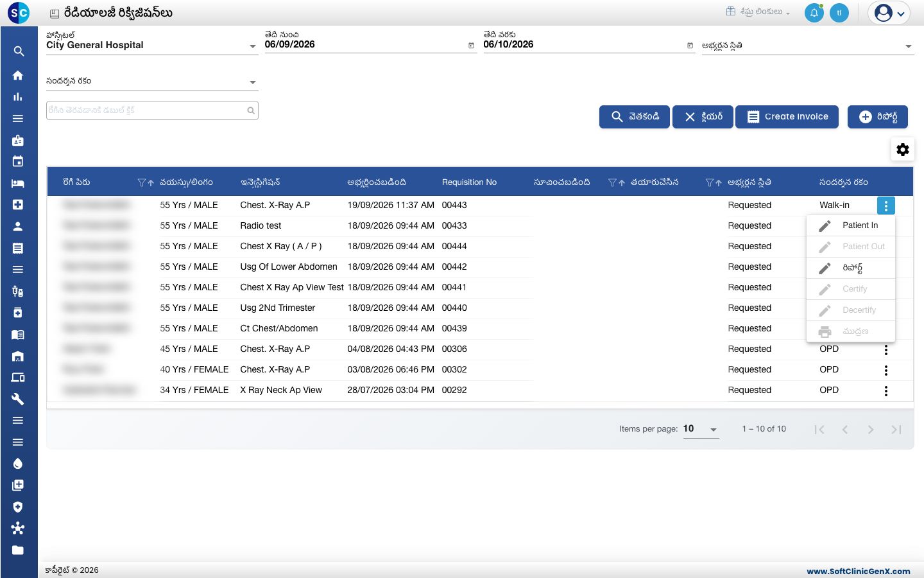Open the three-dot menu for requisition 00292
This screenshot has width=924, height=578.
(x=886, y=391)
